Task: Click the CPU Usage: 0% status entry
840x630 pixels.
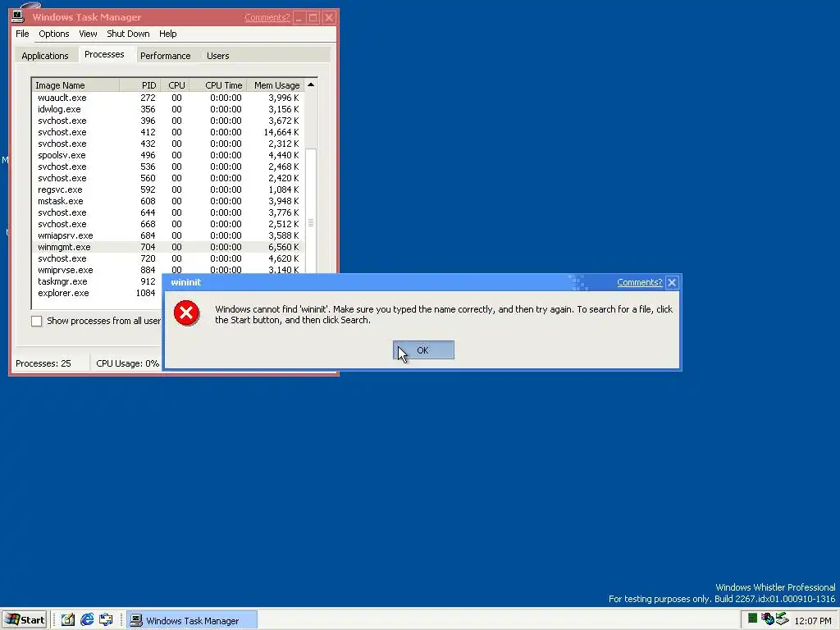Action: [x=127, y=363]
